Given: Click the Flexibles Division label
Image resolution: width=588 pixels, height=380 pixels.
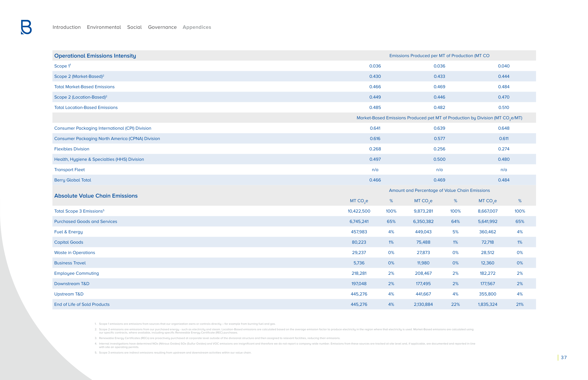Looking at the screenshot, I should point(72,149).
